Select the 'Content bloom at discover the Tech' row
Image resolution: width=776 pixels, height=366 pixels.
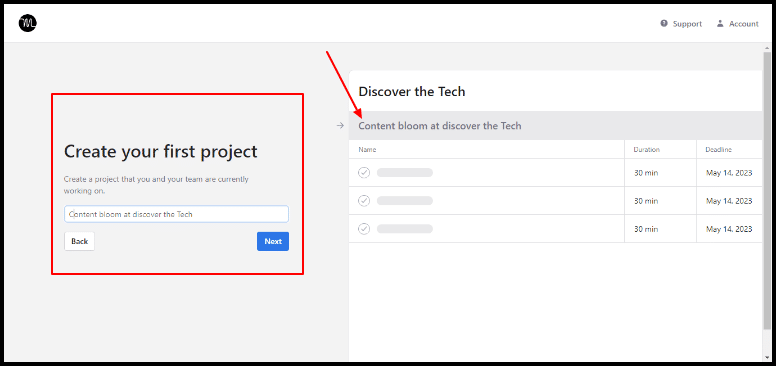click(555, 126)
